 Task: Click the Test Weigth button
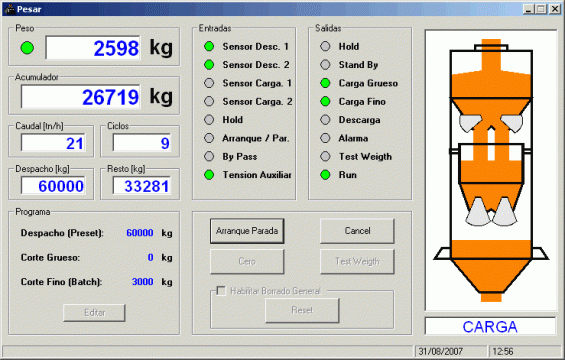coord(357,261)
